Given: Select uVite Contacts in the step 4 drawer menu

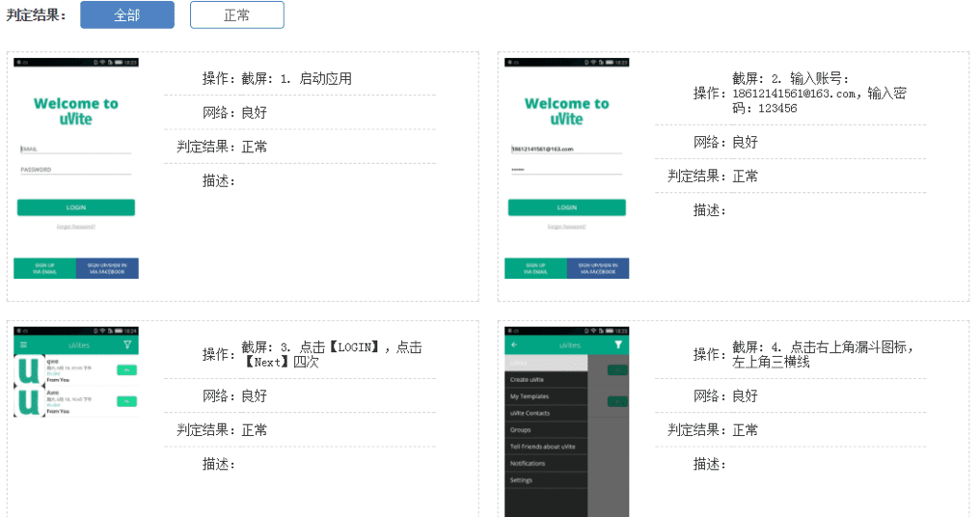Looking at the screenshot, I should pos(546,413).
